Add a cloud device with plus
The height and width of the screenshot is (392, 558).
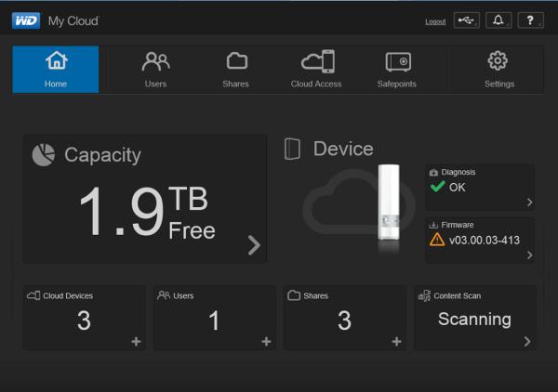(x=136, y=342)
